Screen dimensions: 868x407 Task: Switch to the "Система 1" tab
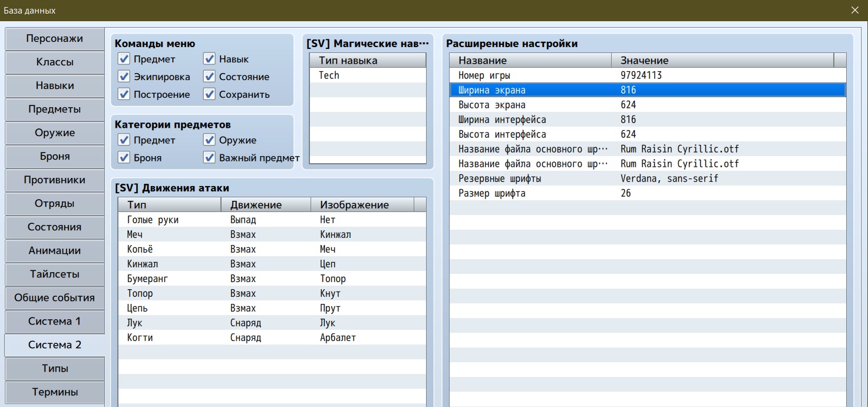pyautogui.click(x=54, y=322)
